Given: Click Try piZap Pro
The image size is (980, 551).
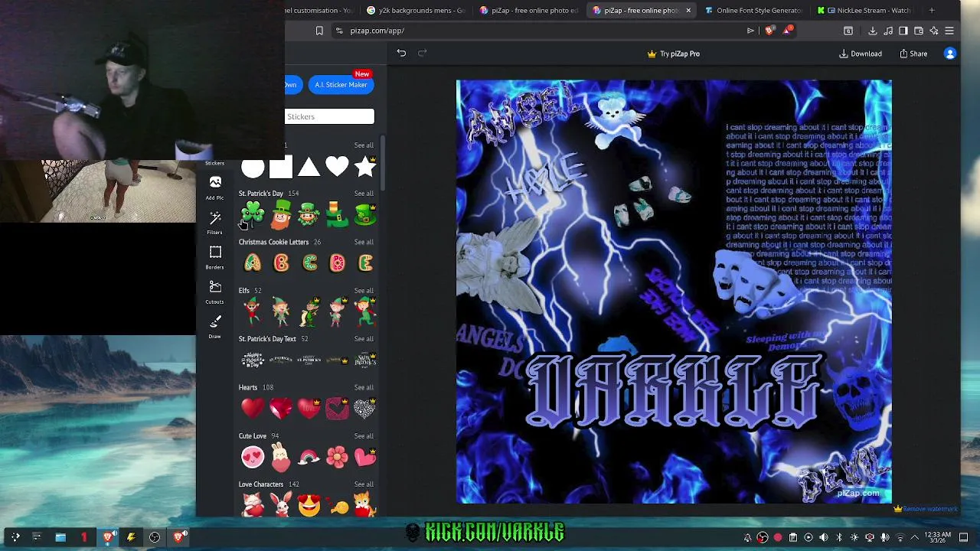Looking at the screenshot, I should click(x=674, y=54).
